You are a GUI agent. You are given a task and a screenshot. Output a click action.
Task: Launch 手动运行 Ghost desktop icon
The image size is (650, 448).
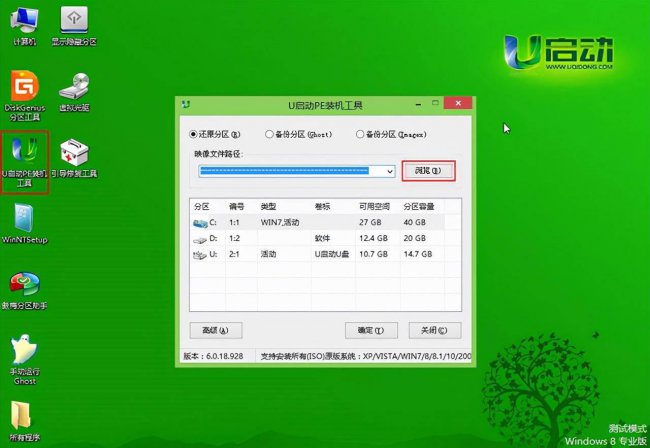pyautogui.click(x=24, y=360)
